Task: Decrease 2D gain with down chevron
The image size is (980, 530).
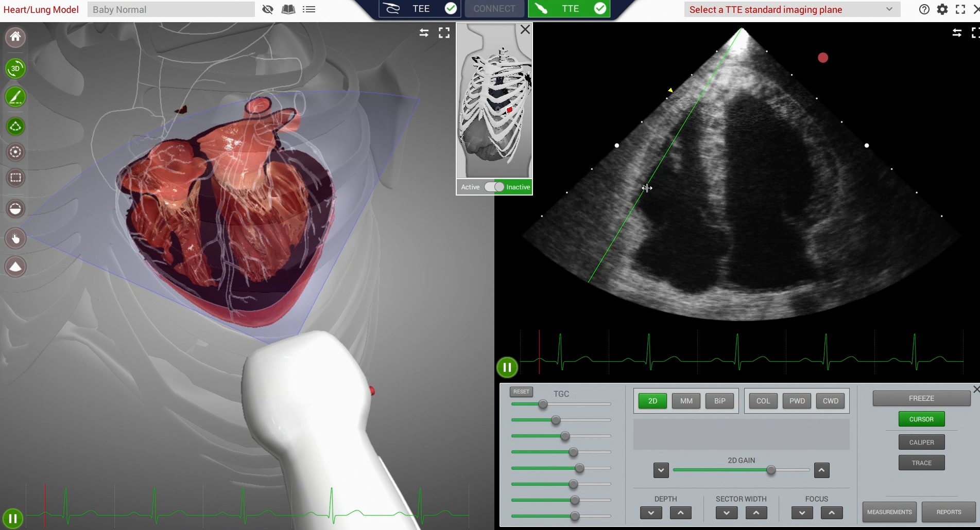Action: tap(661, 470)
